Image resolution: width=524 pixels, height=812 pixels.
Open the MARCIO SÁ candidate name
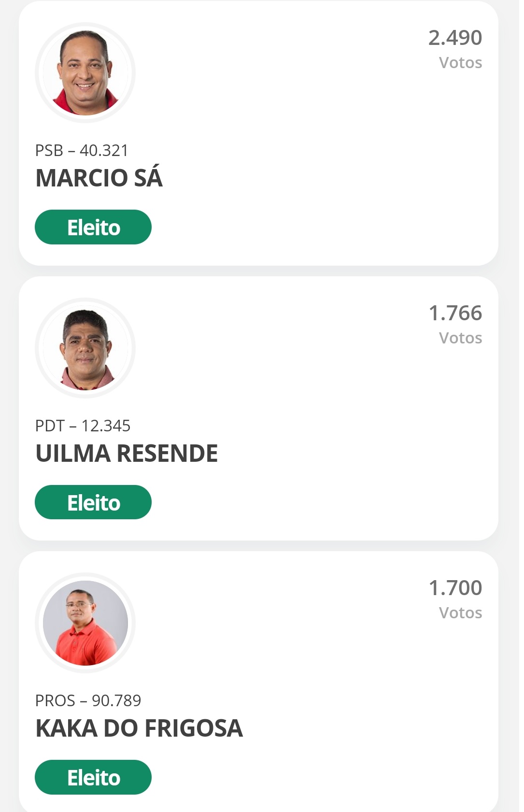[99, 178]
